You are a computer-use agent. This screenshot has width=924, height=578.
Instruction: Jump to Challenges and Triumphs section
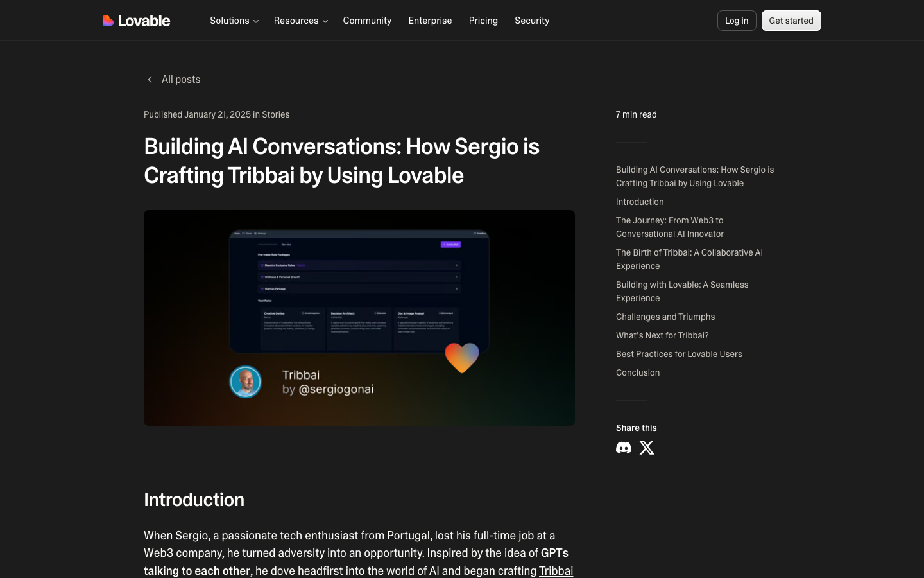[665, 317]
